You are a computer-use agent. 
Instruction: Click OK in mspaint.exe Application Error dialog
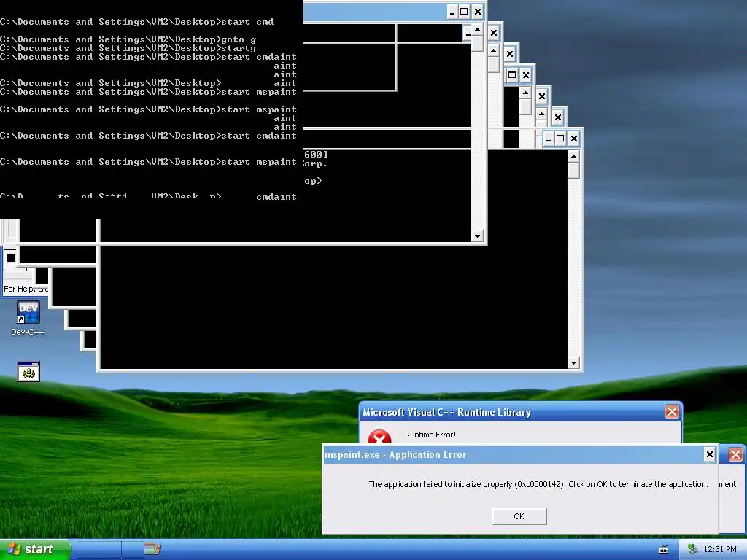click(x=519, y=516)
